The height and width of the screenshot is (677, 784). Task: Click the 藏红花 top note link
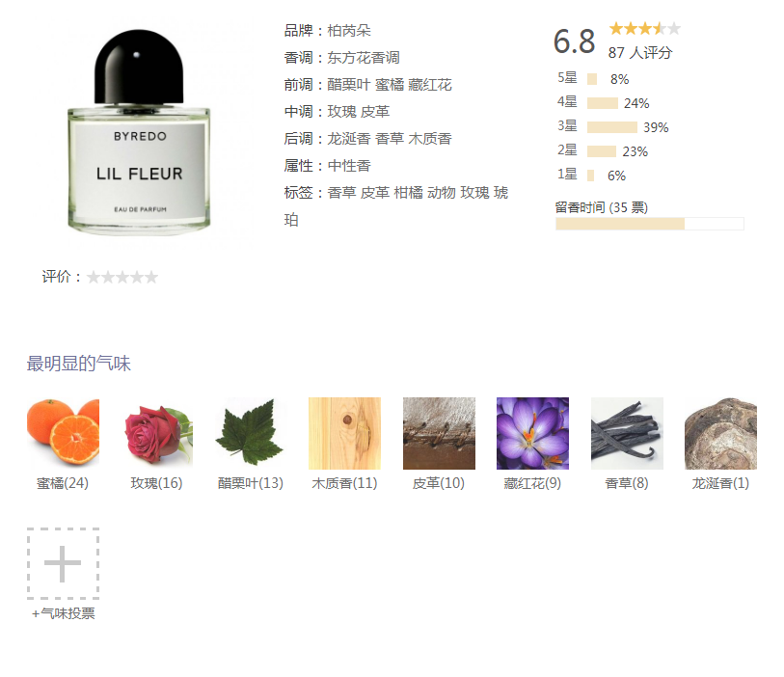430,85
